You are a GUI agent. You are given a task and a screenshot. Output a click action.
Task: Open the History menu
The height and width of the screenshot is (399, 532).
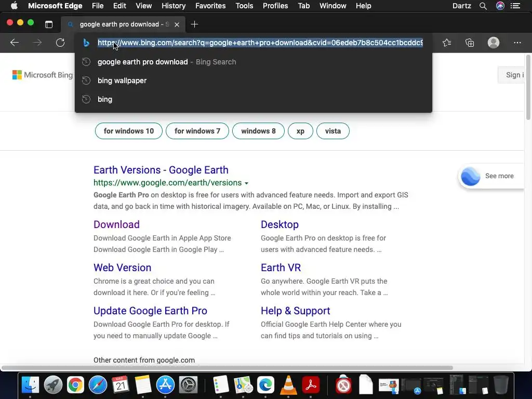pyautogui.click(x=174, y=6)
